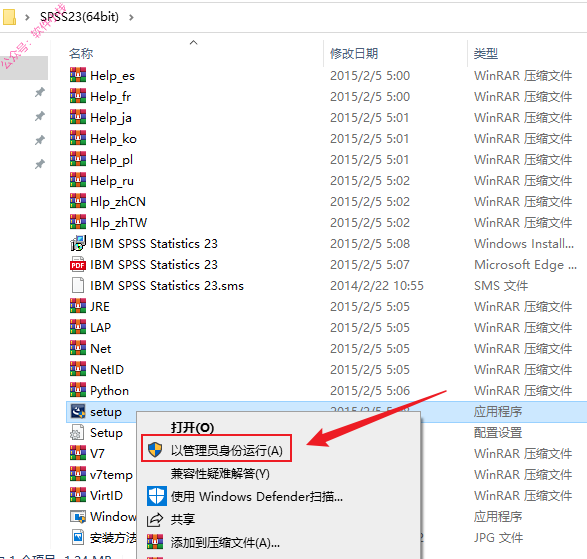The width and height of the screenshot is (587, 559).
Task: Click the share icon in context menu
Action: click(155, 520)
